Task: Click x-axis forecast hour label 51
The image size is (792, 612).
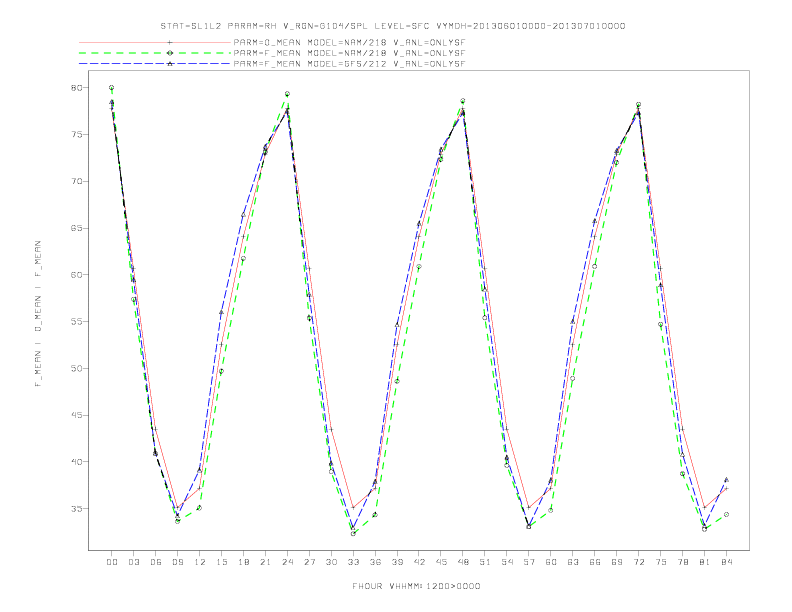Action: click(x=485, y=562)
